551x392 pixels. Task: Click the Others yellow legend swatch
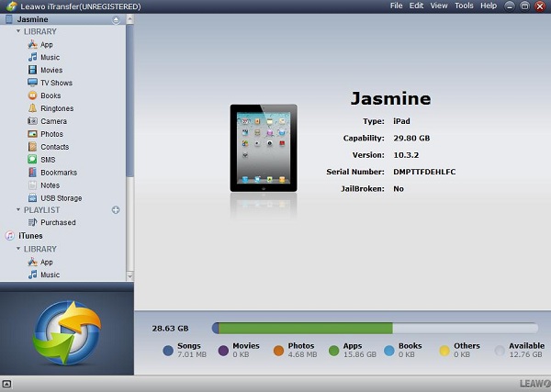444,351
